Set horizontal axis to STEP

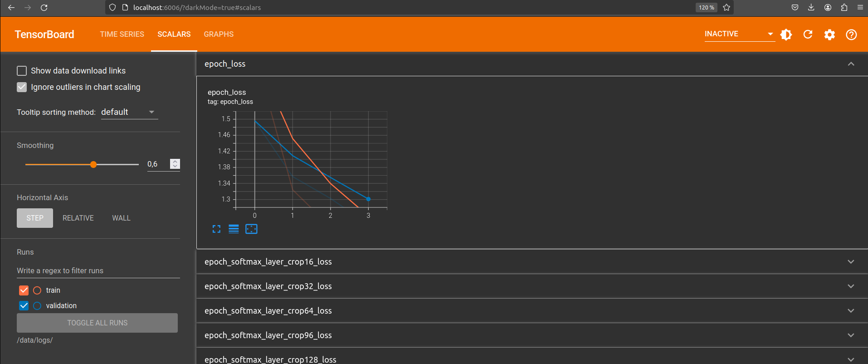35,218
